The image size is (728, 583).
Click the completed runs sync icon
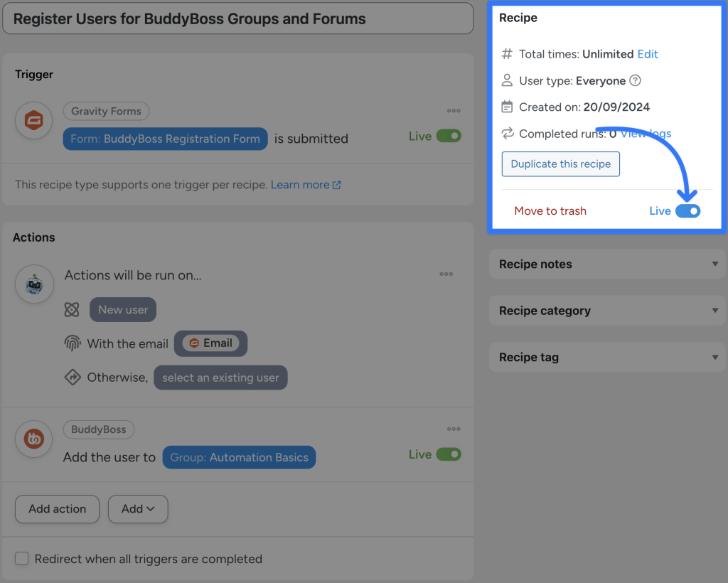point(507,134)
